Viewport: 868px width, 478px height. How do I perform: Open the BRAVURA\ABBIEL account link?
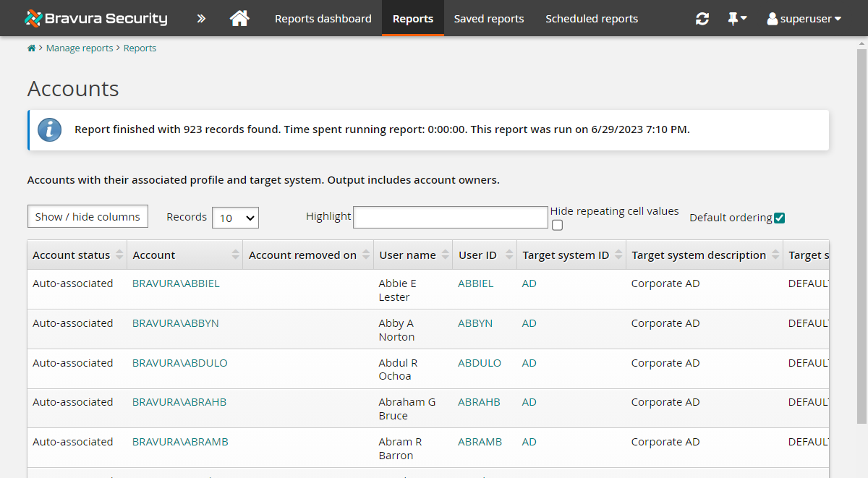click(x=176, y=283)
